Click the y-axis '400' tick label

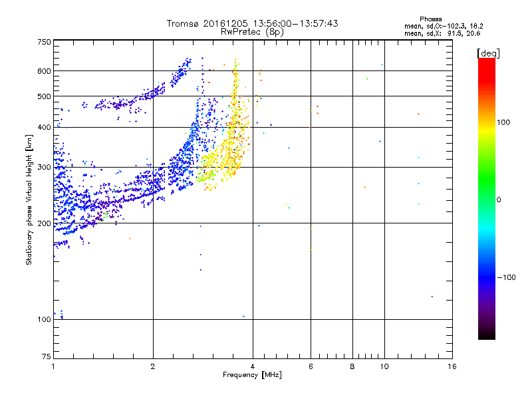[x=45, y=127]
